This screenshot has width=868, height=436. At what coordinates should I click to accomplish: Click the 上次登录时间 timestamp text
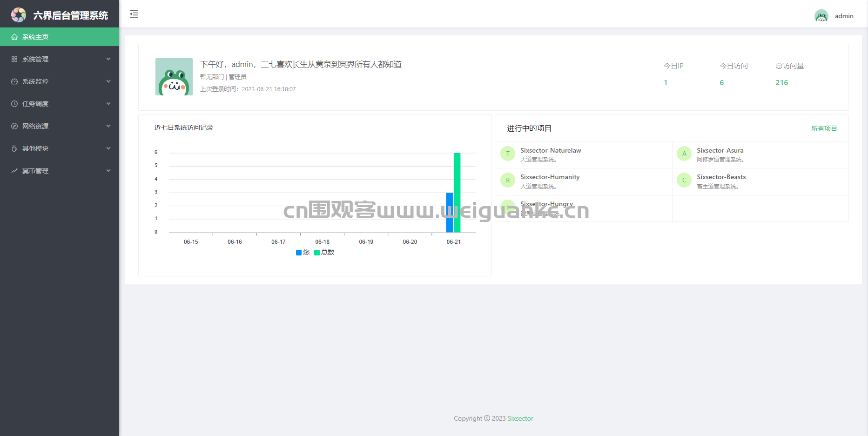248,89
